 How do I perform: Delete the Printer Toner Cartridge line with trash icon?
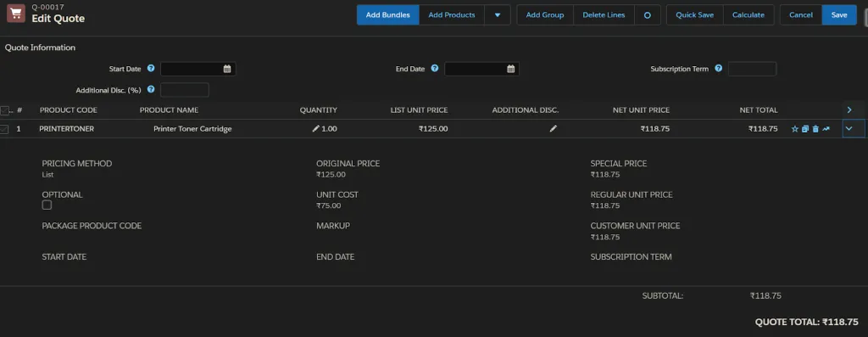tap(815, 129)
